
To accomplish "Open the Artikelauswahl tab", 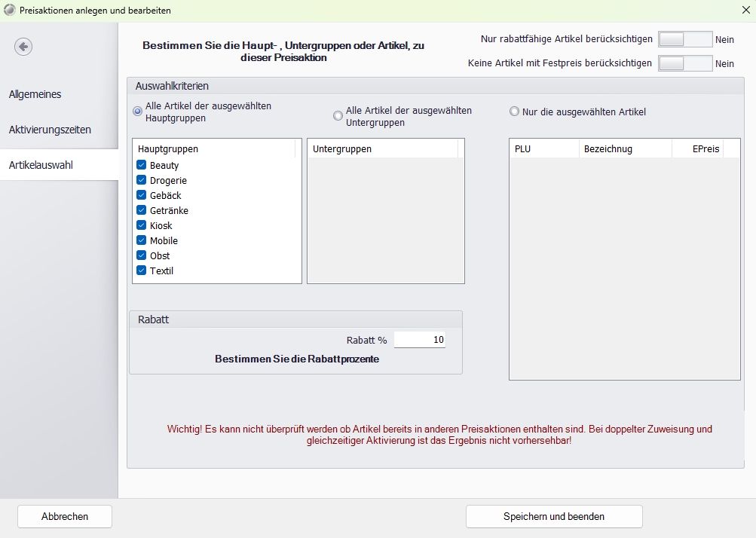I will [x=41, y=164].
